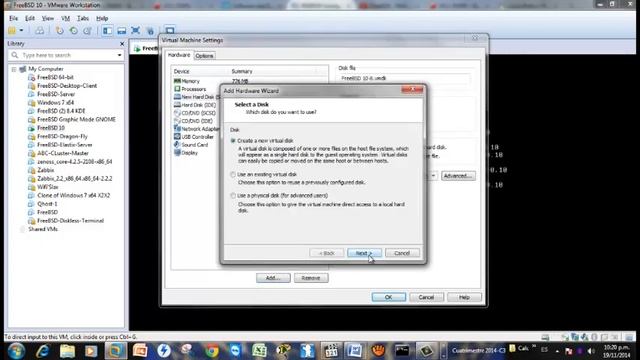Open TeamViewer from taskbar

coord(236,351)
